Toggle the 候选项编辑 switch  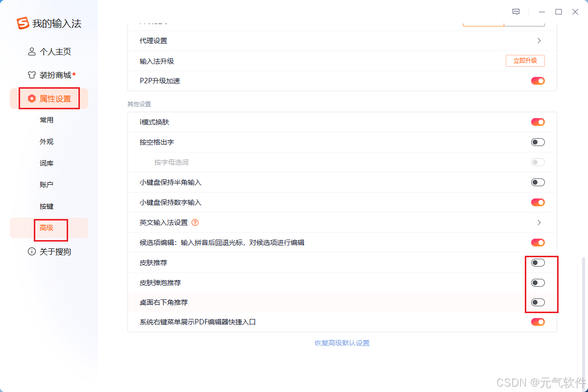(538, 243)
